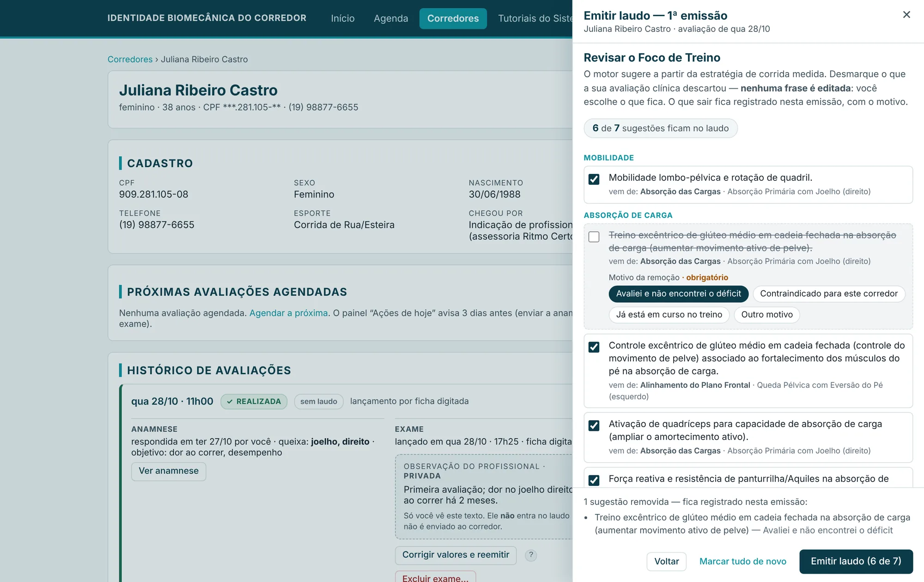
Task: Select reason Avaliei e não encontrei o déficit
Action: [x=678, y=294]
